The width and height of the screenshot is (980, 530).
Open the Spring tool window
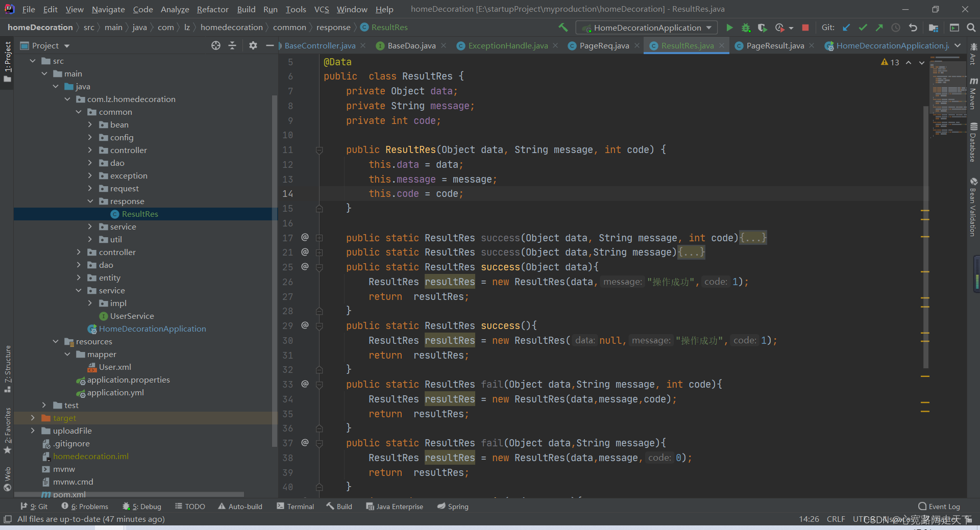[453, 507]
